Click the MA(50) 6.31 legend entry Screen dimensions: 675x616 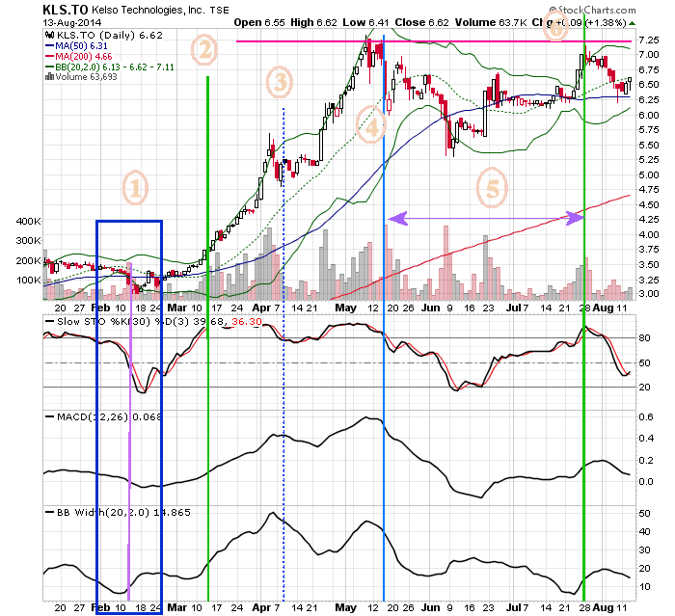pyautogui.click(x=81, y=46)
